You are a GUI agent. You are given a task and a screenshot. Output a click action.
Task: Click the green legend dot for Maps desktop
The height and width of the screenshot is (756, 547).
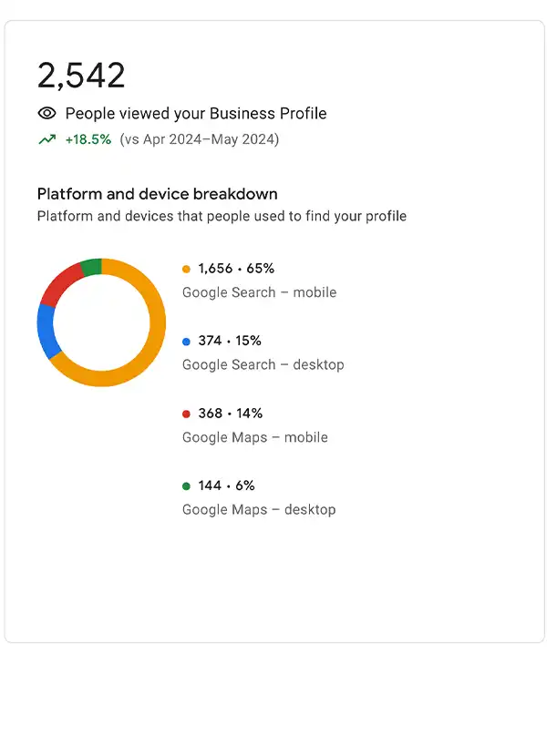[186, 486]
